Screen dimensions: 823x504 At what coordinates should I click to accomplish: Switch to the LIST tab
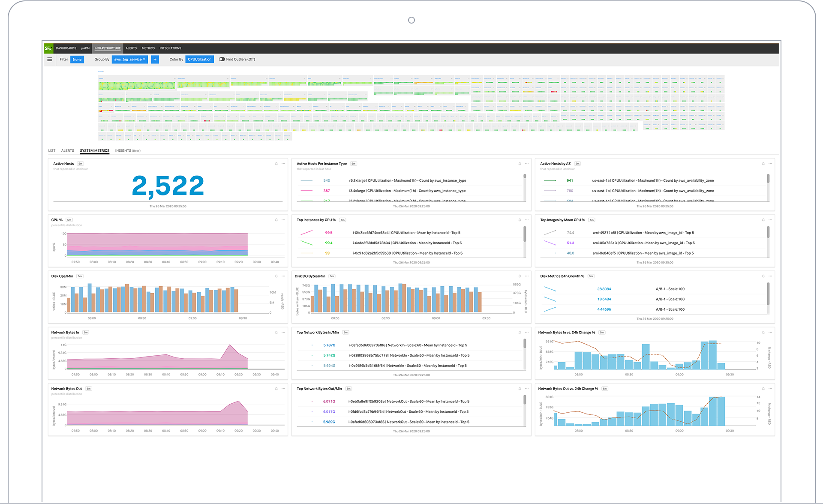(x=52, y=151)
